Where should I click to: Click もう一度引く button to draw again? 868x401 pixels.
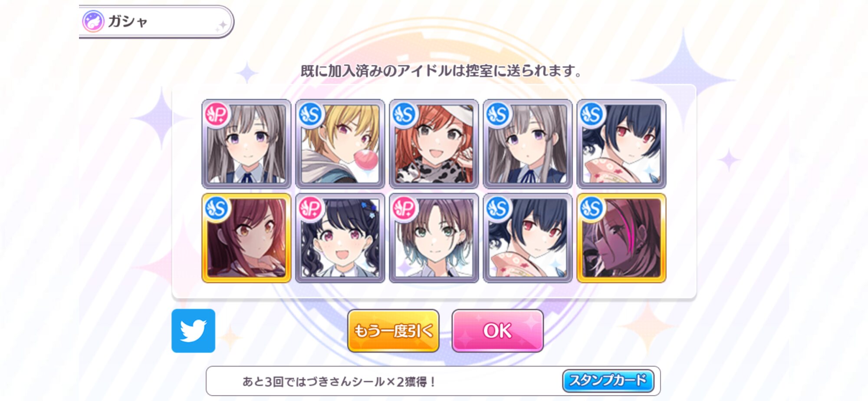(x=393, y=331)
